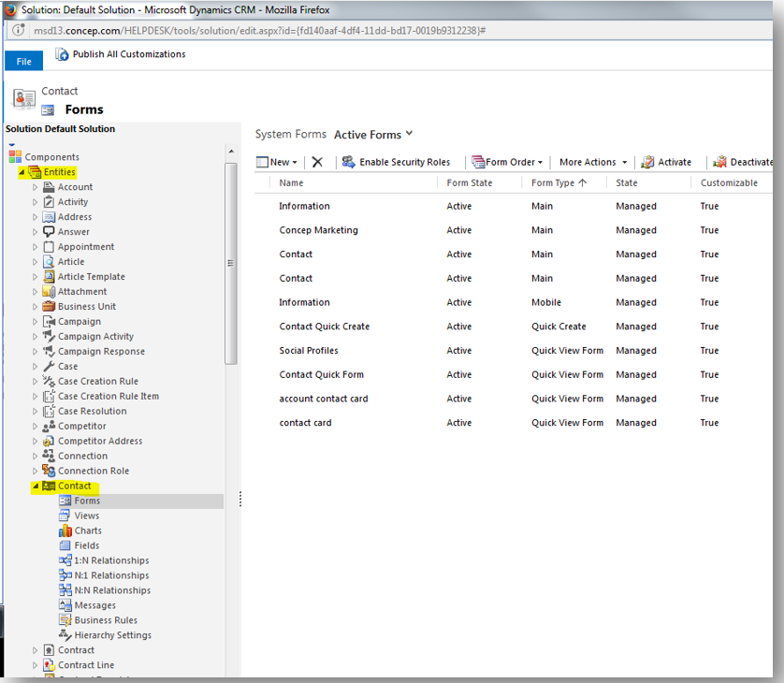
Task: Click the Article entity icon
Action: tap(49, 261)
